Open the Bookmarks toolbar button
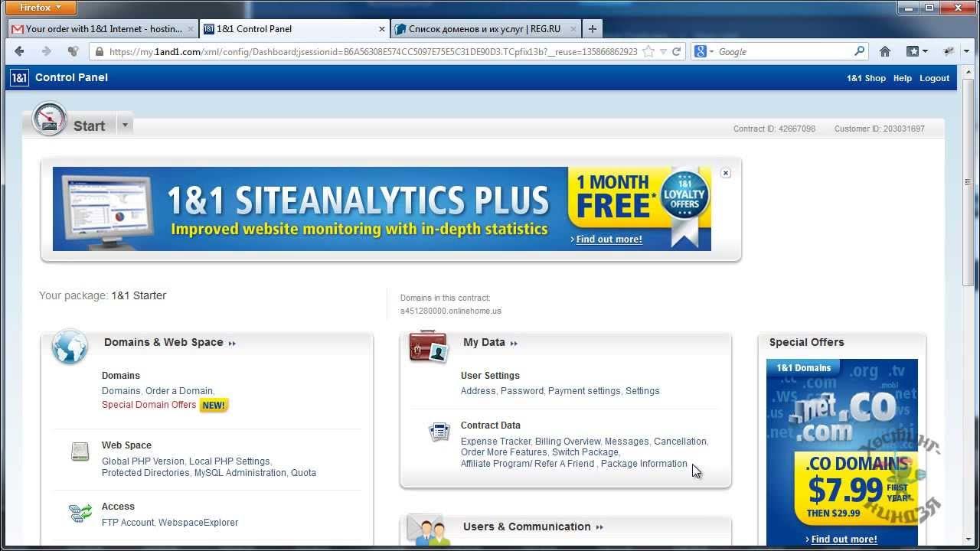This screenshot has width=980, height=551. pyautogui.click(x=913, y=51)
